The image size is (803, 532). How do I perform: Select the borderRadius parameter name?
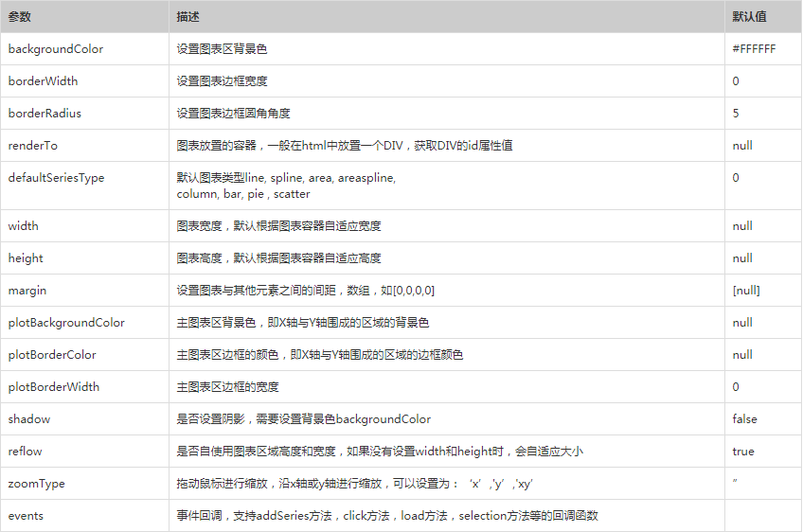pos(45,114)
